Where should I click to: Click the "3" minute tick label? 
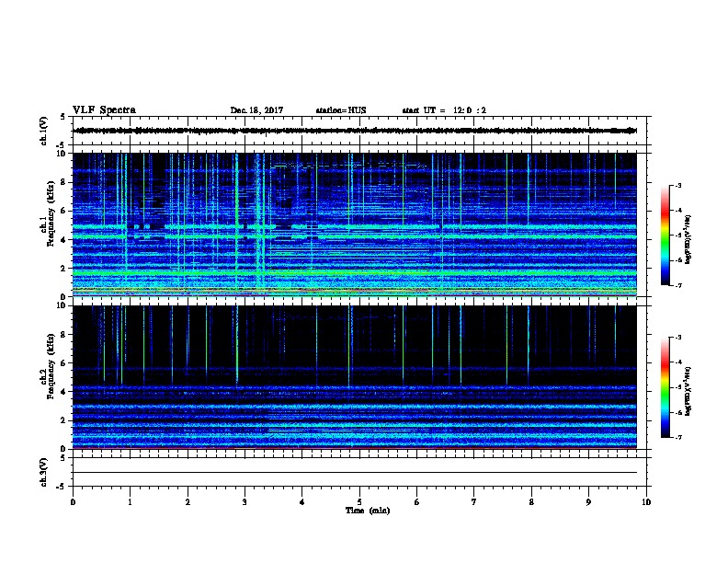coord(245,502)
